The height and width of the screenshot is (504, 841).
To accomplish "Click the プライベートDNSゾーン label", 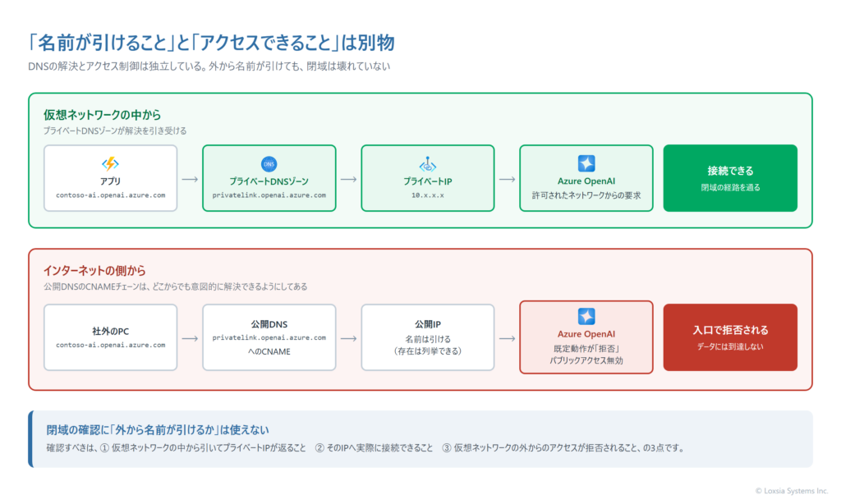I will [x=269, y=181].
